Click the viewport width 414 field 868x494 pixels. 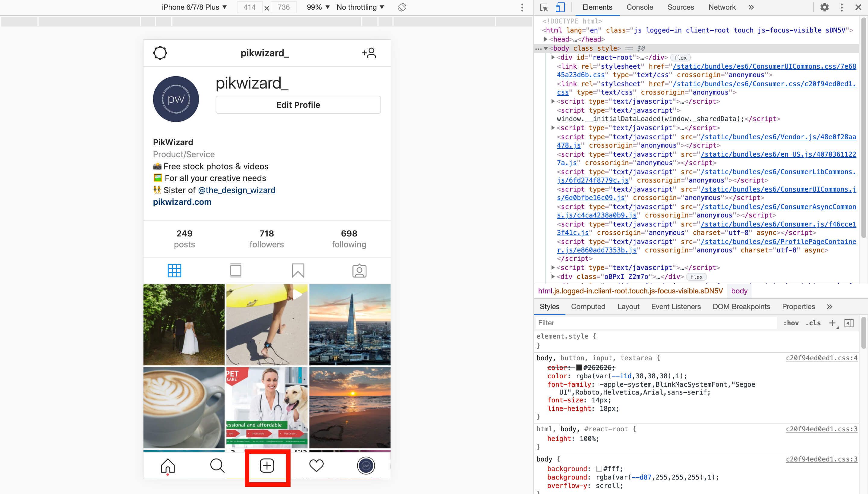point(249,7)
